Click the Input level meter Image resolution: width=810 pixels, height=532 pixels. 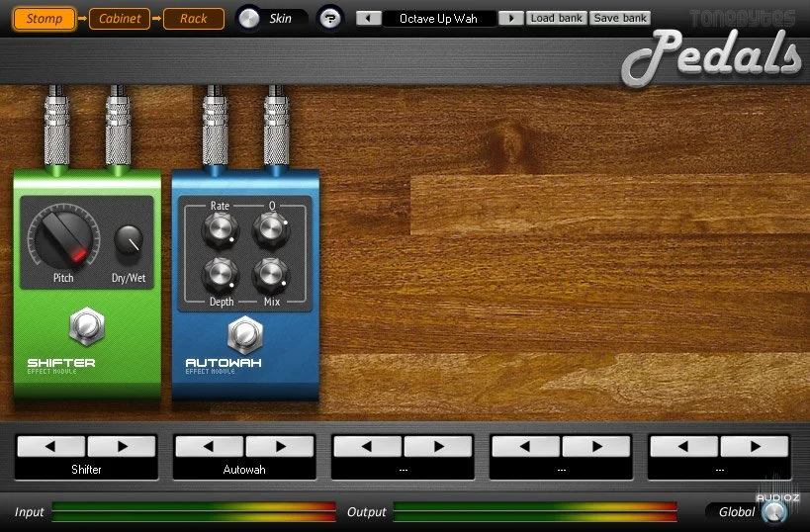pos(194,511)
